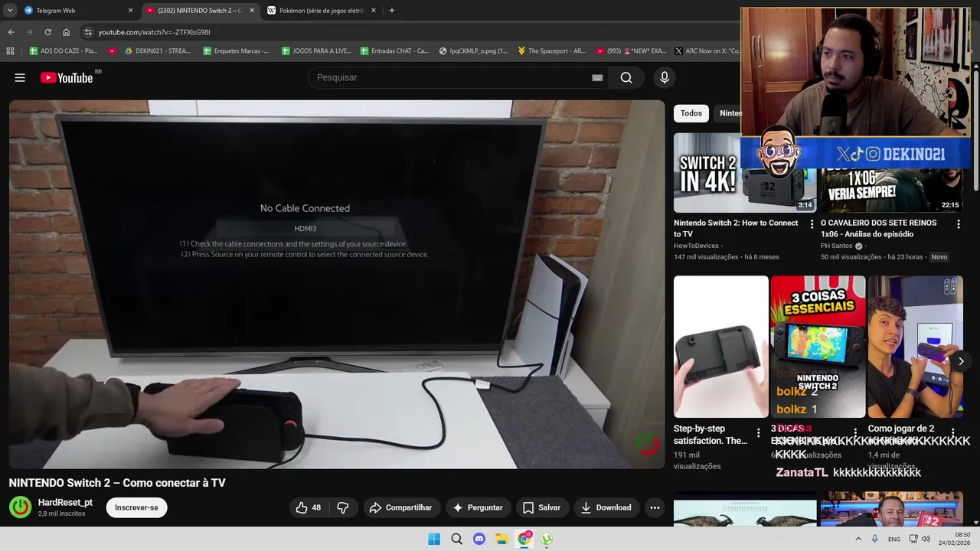Click the video player area
This screenshot has width=980, height=551.
[x=337, y=284]
